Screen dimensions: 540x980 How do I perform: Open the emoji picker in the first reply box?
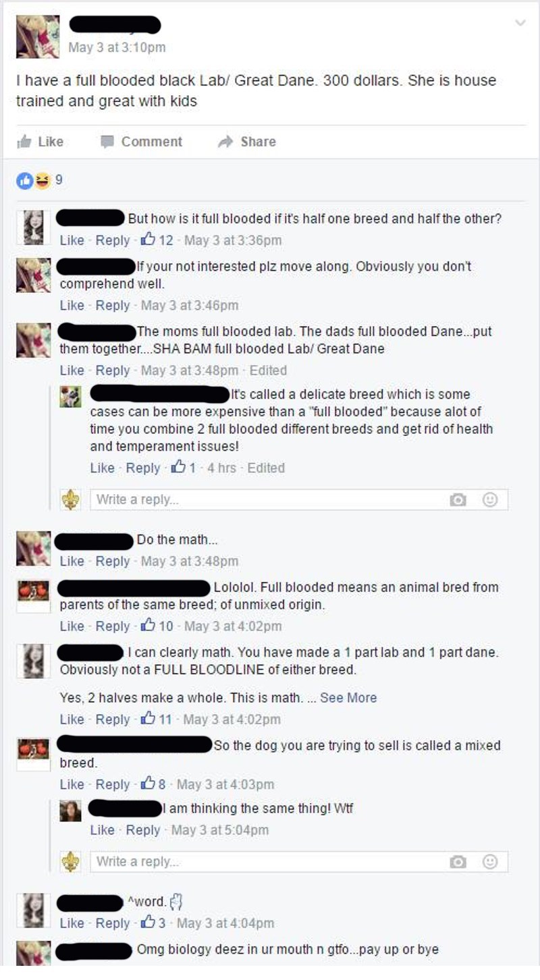tap(490, 500)
